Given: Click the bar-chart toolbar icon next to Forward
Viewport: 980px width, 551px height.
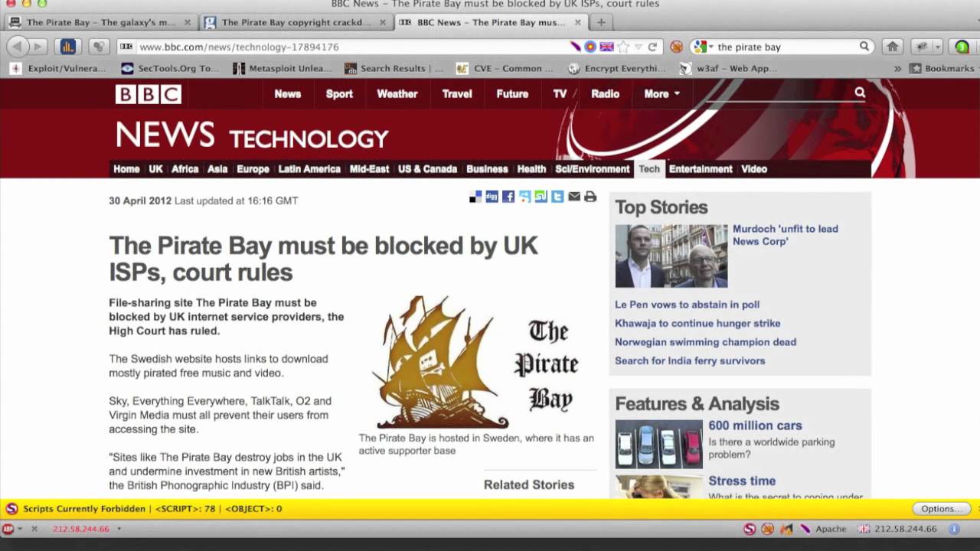Looking at the screenshot, I should coord(67,47).
